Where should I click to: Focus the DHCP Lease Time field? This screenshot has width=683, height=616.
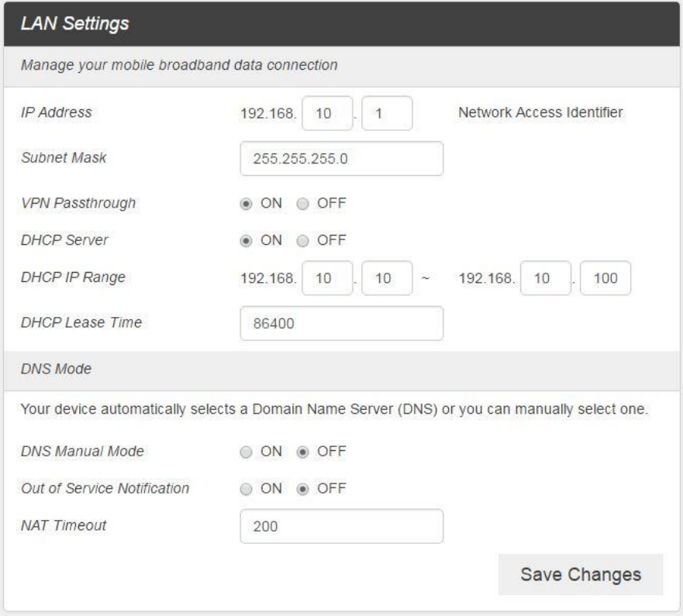342,323
